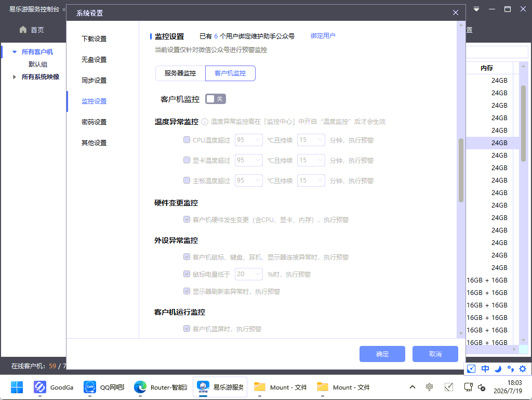Image resolution: width=532 pixels, height=400 pixels.
Task: Toggle 客户机鼠标、键盘、耳机 peripheral checkbox
Action: 187,257
